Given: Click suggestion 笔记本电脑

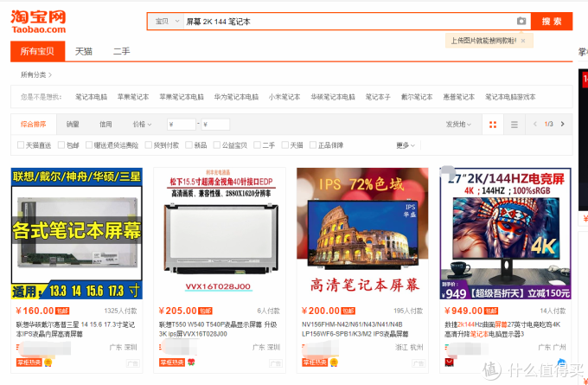Looking at the screenshot, I should pos(91,97).
